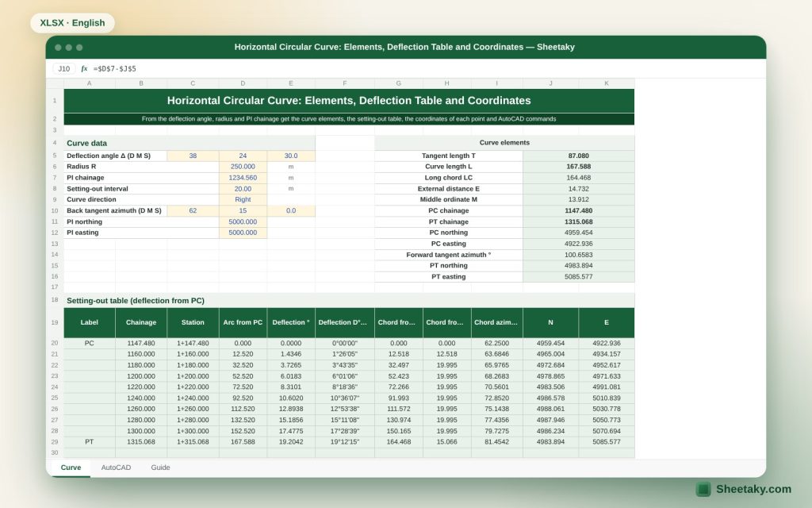Click the Chainage column header
The image size is (812, 508).
pyautogui.click(x=141, y=322)
